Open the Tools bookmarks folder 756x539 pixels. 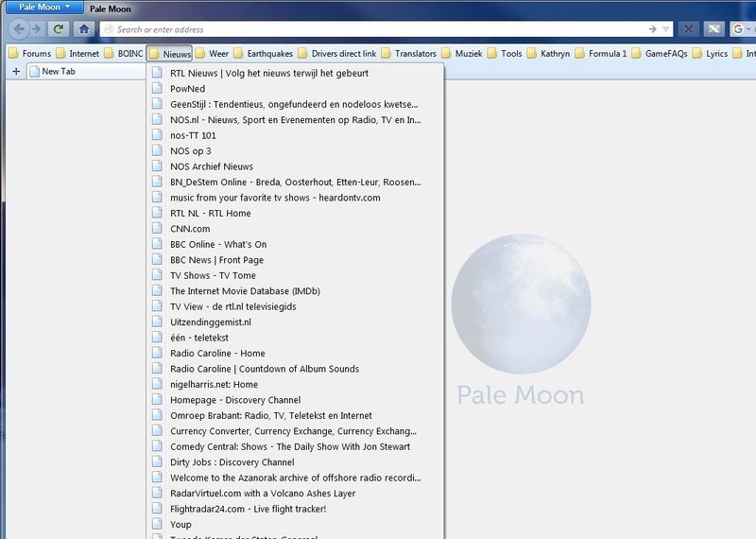(505, 53)
